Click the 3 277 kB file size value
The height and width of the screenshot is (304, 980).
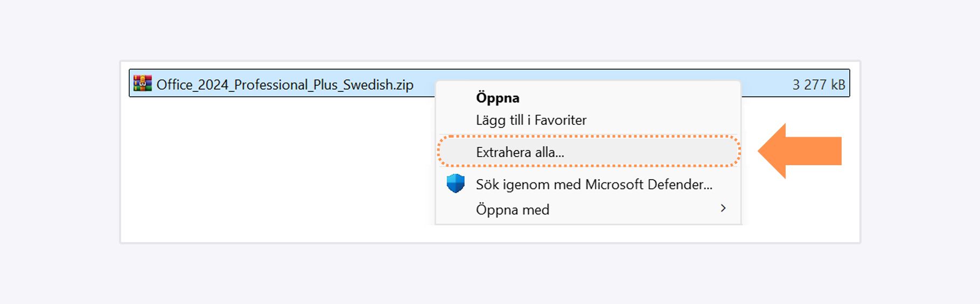point(818,84)
